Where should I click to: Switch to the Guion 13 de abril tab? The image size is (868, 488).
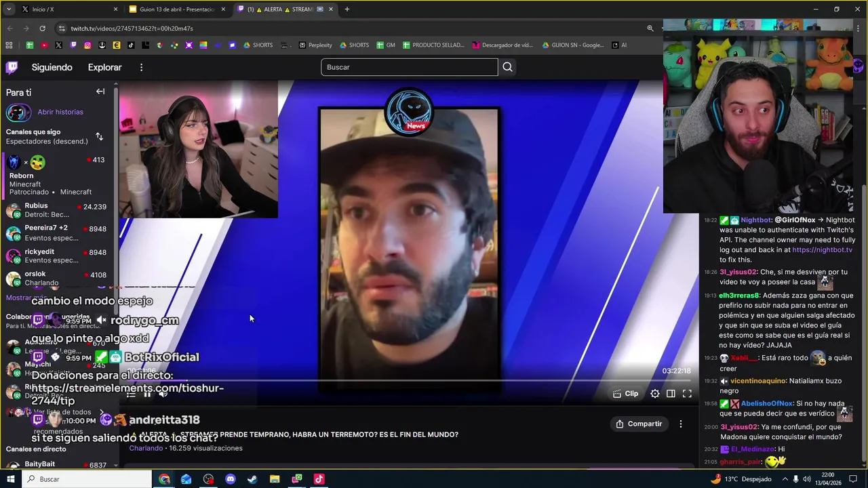click(178, 9)
